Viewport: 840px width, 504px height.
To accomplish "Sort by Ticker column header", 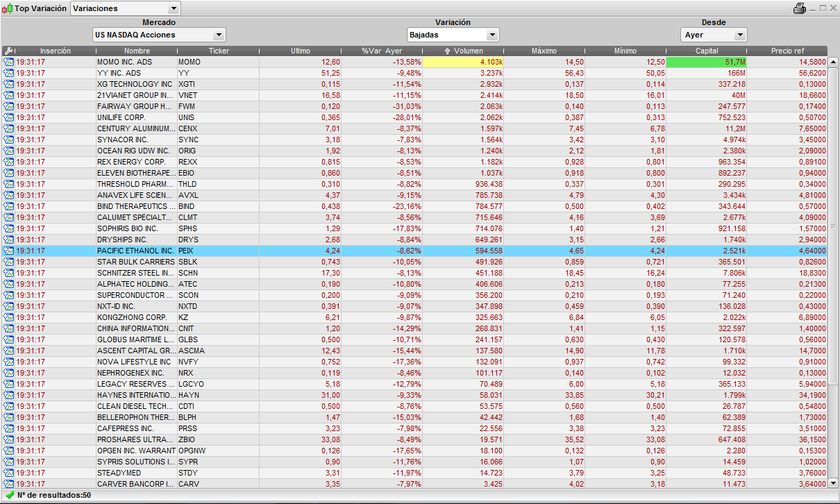I will click(219, 51).
